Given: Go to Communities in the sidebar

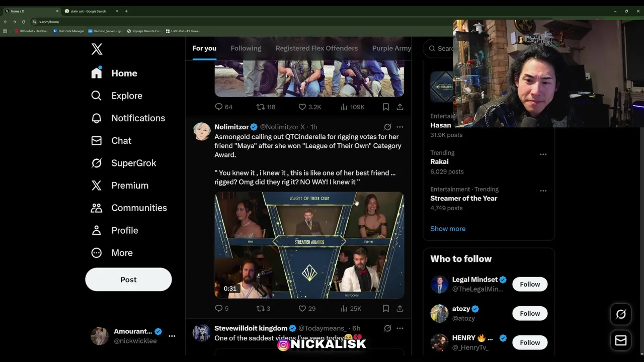Looking at the screenshot, I should point(129,208).
